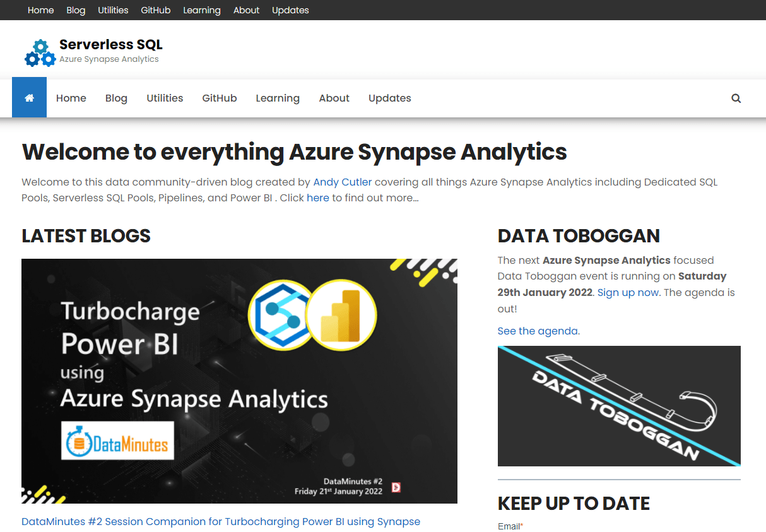
Task: Click Updates in the top dark bar
Action: pyautogui.click(x=290, y=10)
